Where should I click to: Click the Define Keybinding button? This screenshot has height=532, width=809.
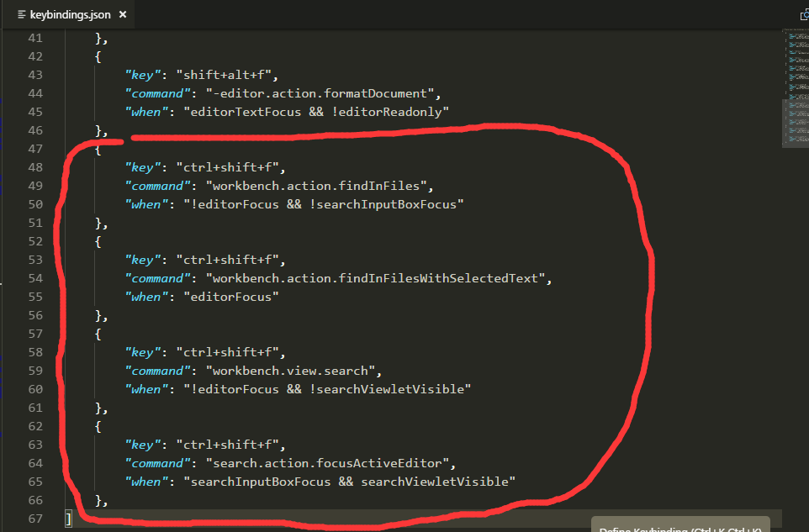pos(680,524)
